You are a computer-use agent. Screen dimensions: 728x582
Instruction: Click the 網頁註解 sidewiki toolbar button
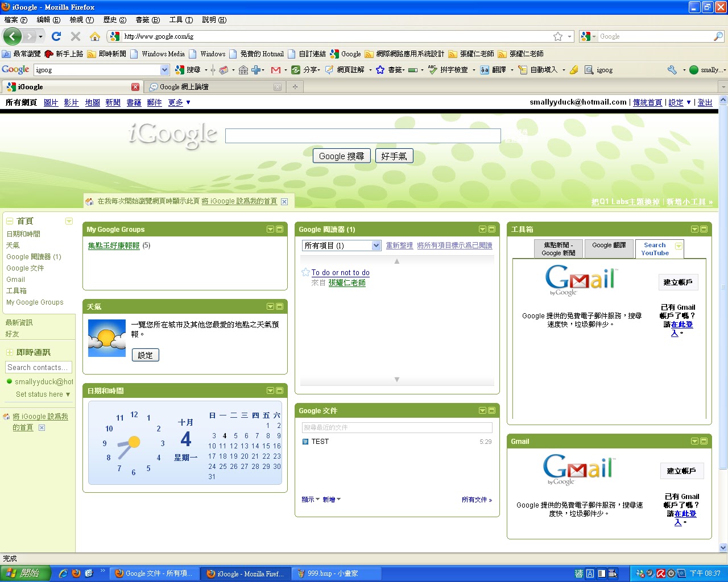344,70
